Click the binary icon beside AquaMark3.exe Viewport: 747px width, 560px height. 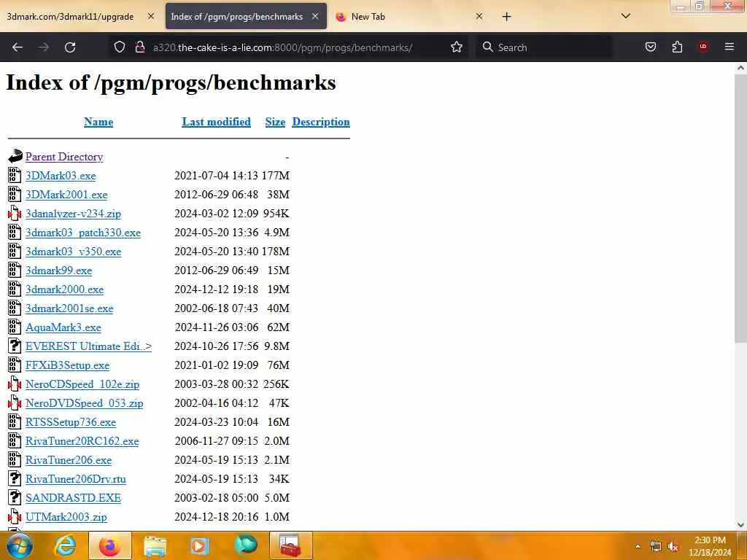coord(15,327)
